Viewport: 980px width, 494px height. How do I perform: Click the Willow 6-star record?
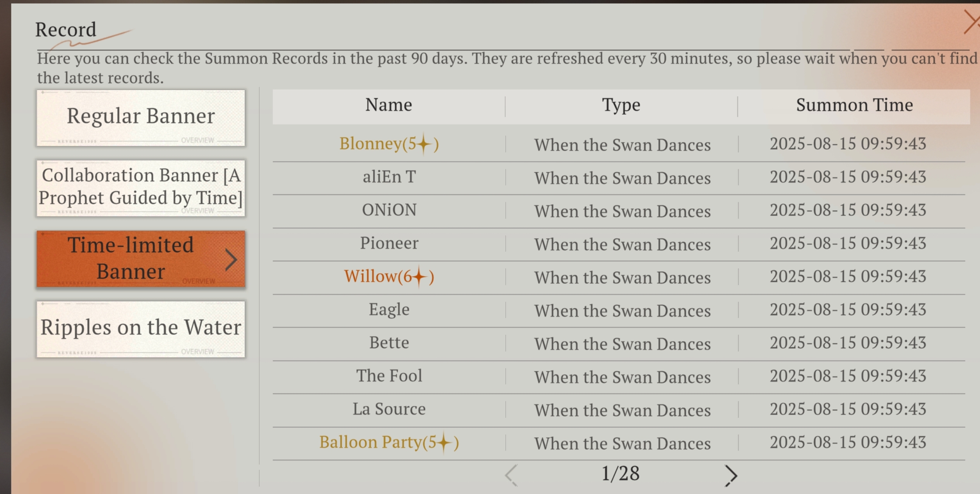pos(389,276)
